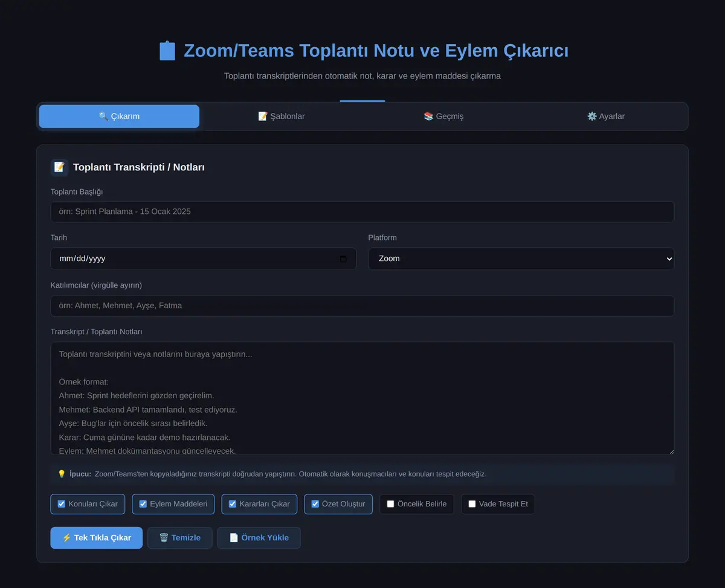Load sample with Örnek Yükle button
This screenshot has width=725, height=588.
[259, 538]
